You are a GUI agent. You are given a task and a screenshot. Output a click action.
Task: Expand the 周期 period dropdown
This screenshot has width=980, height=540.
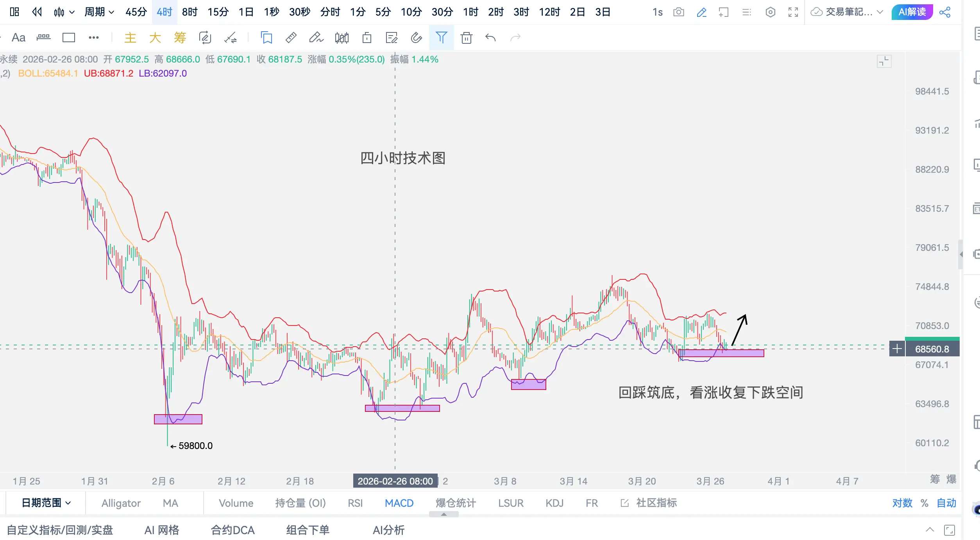point(99,12)
